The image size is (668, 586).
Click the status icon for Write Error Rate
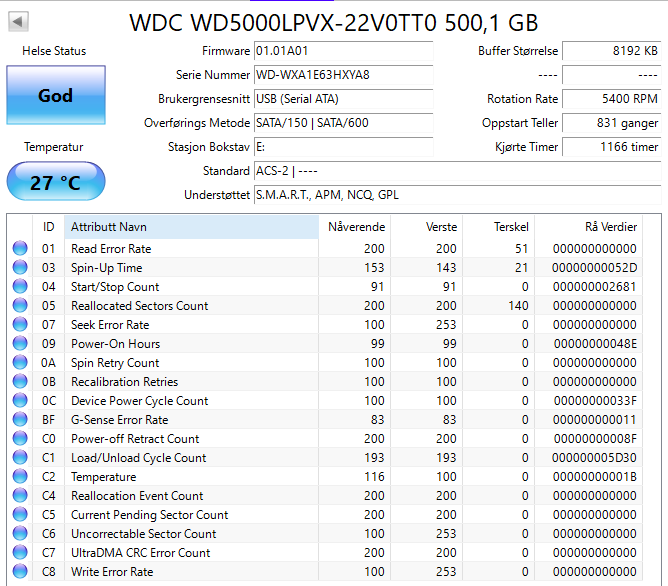[x=19, y=572]
